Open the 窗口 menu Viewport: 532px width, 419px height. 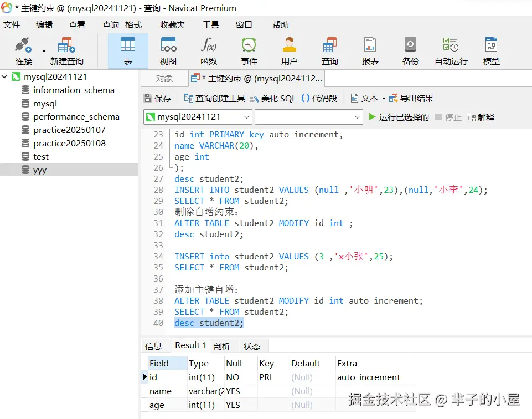(x=244, y=25)
